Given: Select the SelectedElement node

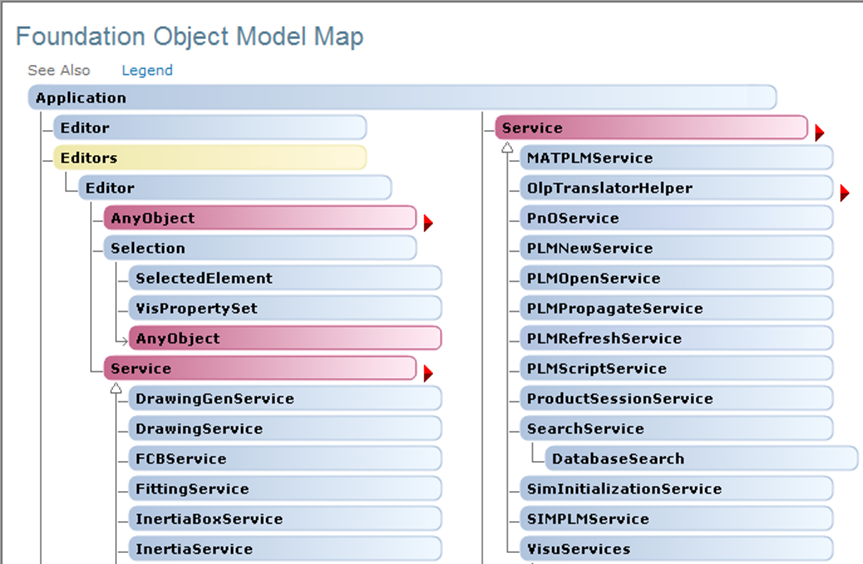Looking at the screenshot, I should click(285, 278).
